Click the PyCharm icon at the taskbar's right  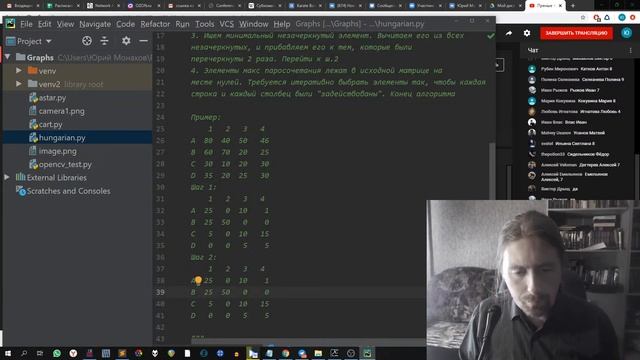(x=367, y=353)
